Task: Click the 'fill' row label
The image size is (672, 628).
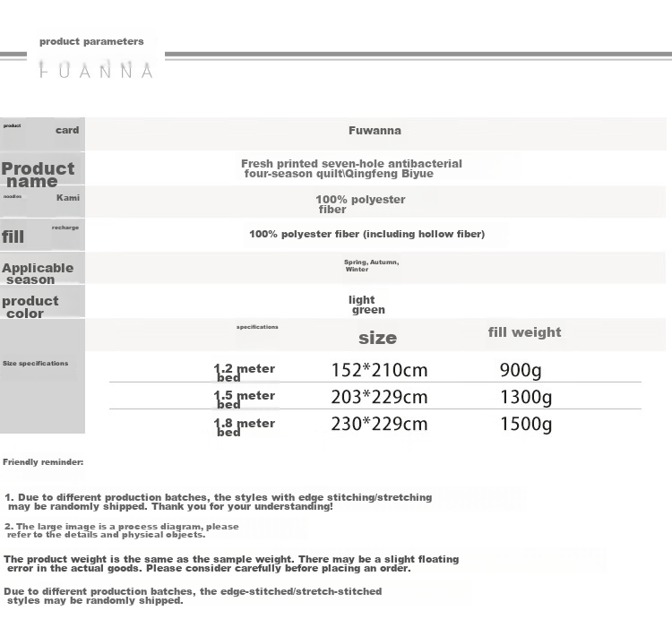Action: [x=13, y=237]
